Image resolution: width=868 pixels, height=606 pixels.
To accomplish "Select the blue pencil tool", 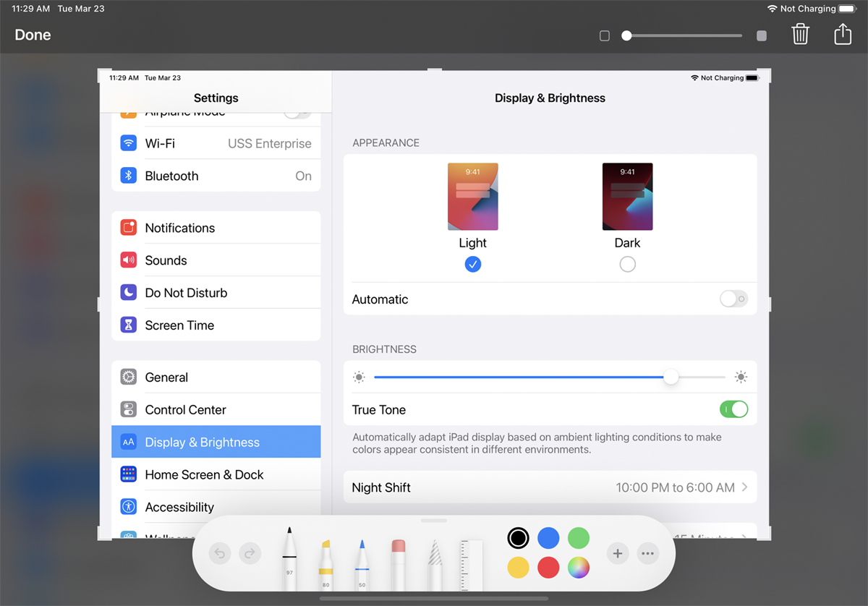I will click(362, 564).
